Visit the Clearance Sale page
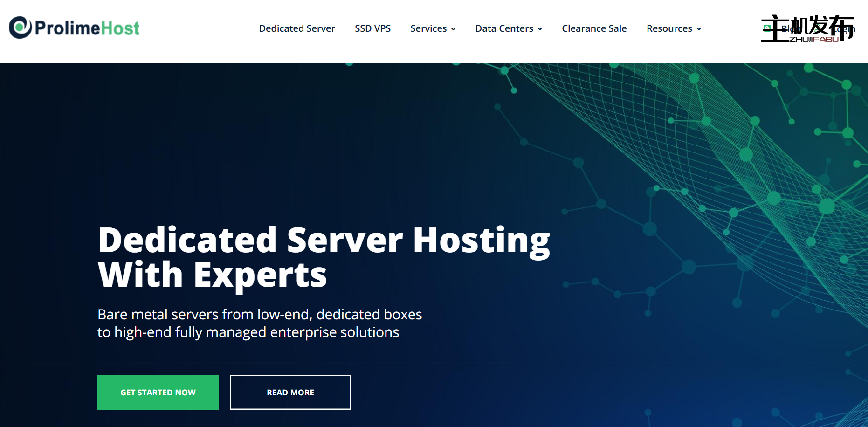 click(594, 28)
